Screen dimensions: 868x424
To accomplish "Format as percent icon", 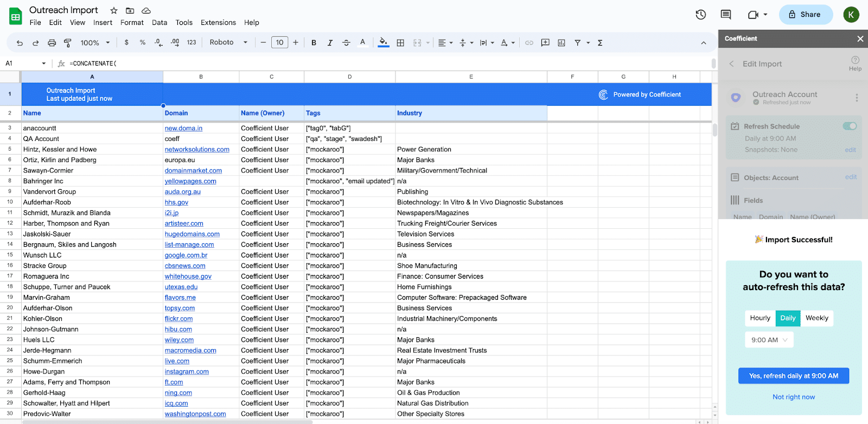I will pyautogui.click(x=143, y=42).
